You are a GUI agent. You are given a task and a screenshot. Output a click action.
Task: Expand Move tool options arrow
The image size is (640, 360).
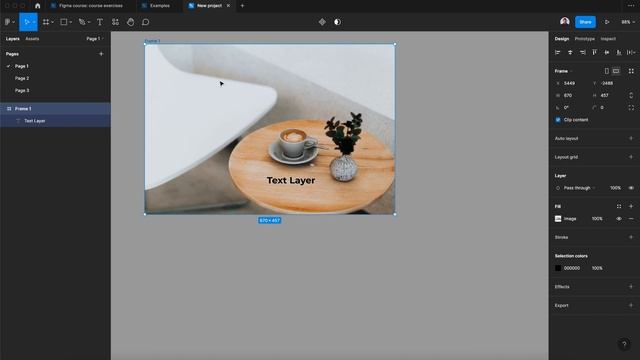pyautogui.click(x=34, y=22)
